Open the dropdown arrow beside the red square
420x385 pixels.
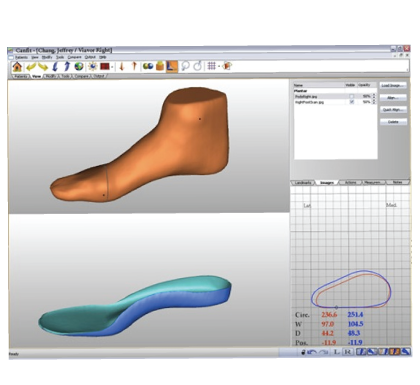(x=112, y=67)
